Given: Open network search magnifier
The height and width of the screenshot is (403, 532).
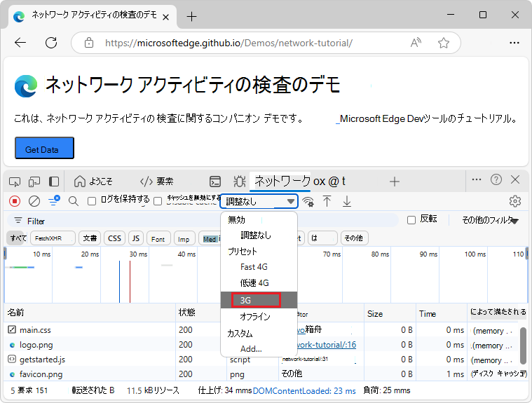Looking at the screenshot, I should point(74,201).
